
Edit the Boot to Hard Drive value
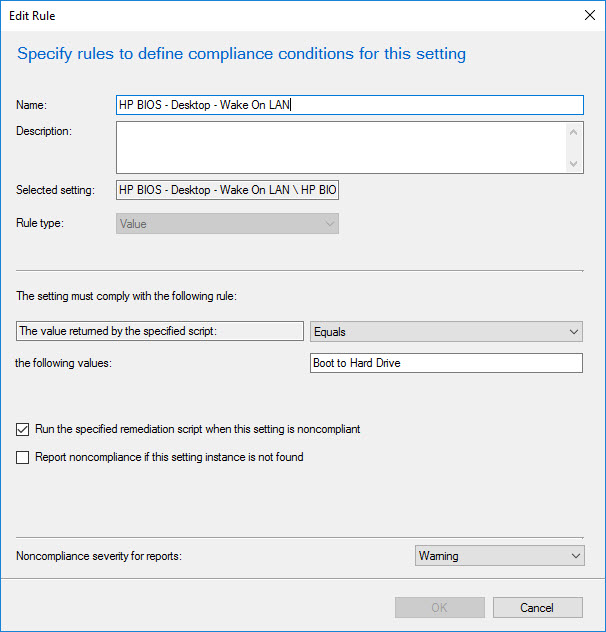[x=446, y=363]
